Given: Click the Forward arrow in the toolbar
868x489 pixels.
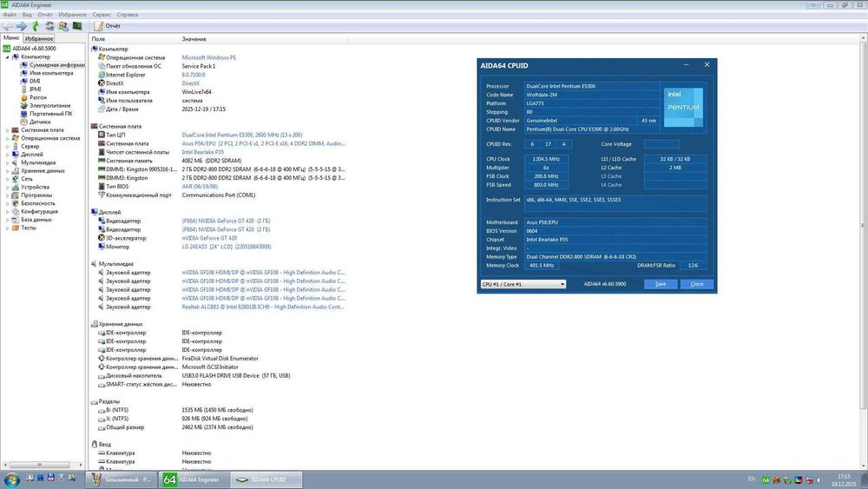Looking at the screenshot, I should point(22,26).
